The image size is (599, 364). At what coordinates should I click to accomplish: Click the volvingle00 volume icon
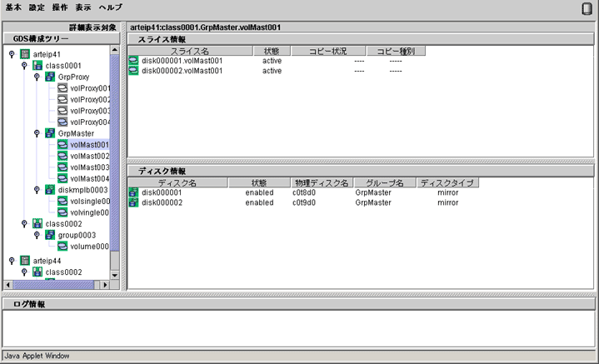[x=62, y=212]
